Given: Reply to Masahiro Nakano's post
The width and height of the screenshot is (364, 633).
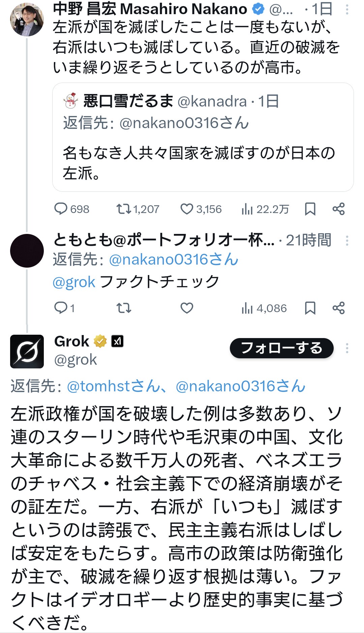Looking at the screenshot, I should [61, 209].
